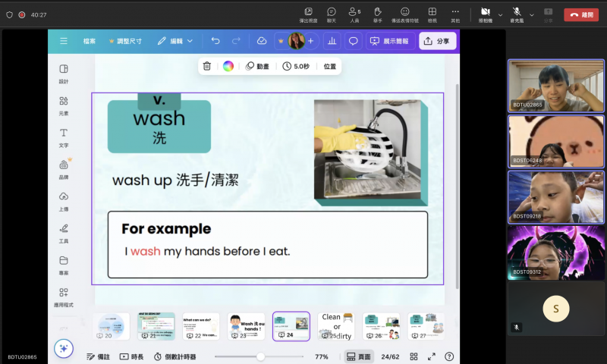Screen dimensions: 607x364
Task: Select slide thumbnail number 27
Action: pyautogui.click(x=426, y=327)
